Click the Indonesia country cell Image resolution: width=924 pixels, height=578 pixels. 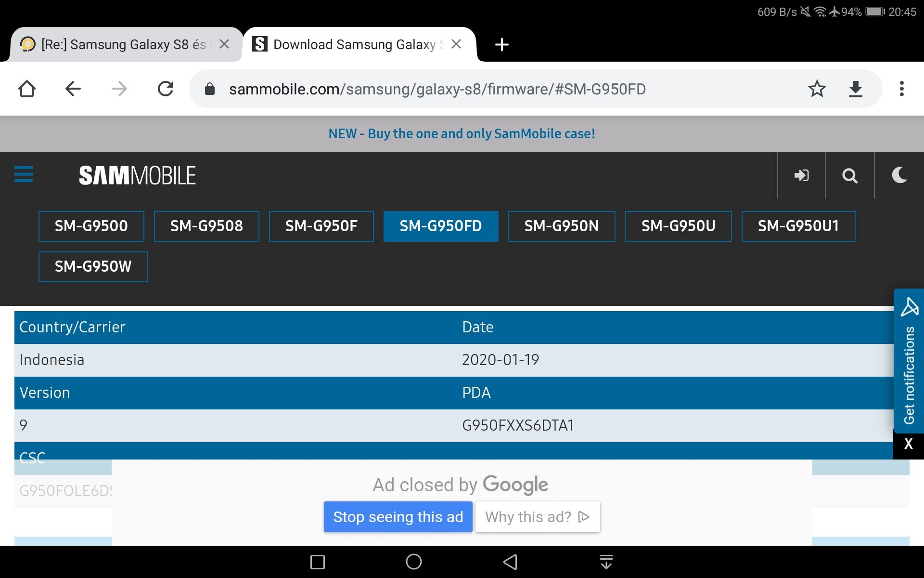[x=52, y=360]
